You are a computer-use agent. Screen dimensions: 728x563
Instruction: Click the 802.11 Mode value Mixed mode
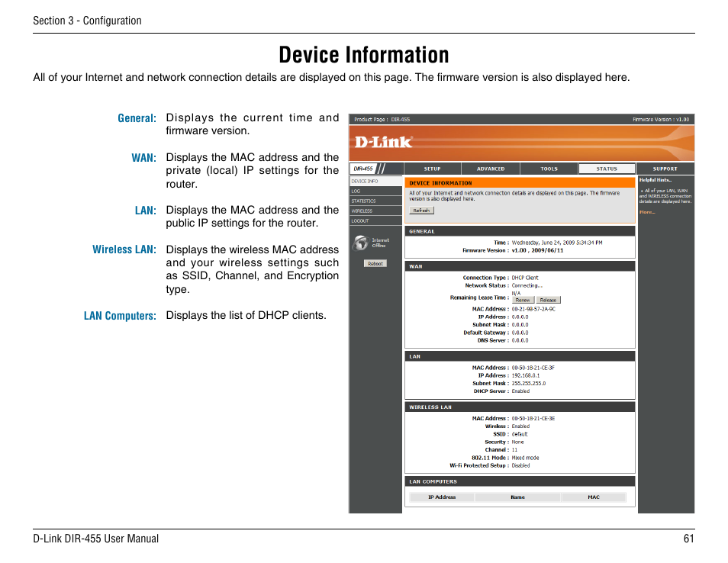(525, 458)
